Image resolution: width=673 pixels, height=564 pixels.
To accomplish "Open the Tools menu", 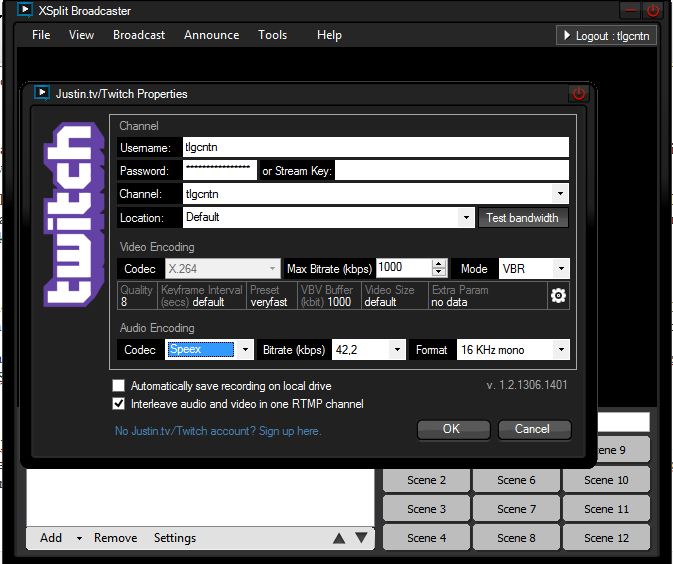I will (272, 35).
